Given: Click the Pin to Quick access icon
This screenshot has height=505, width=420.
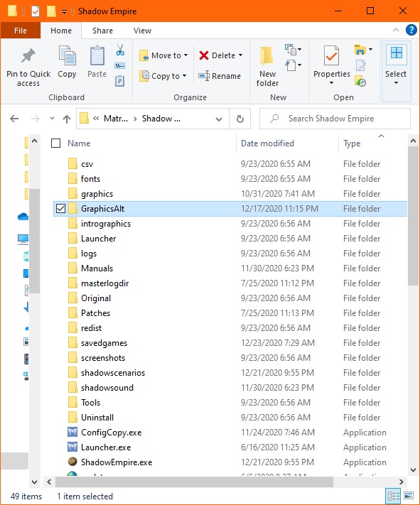Looking at the screenshot, I should pos(28,55).
